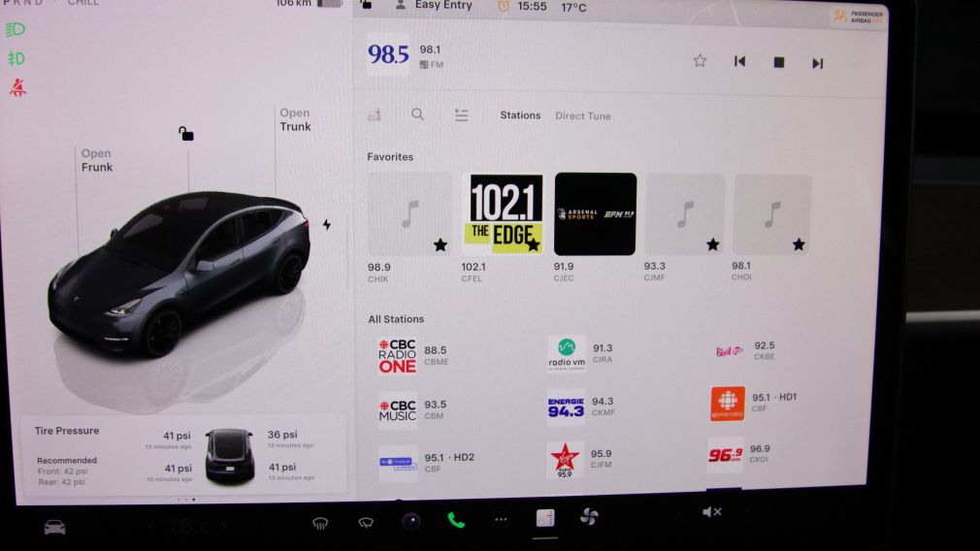The image size is (980, 551).
Task: Tap the 98.5 now-playing station logo
Action: 388,55
